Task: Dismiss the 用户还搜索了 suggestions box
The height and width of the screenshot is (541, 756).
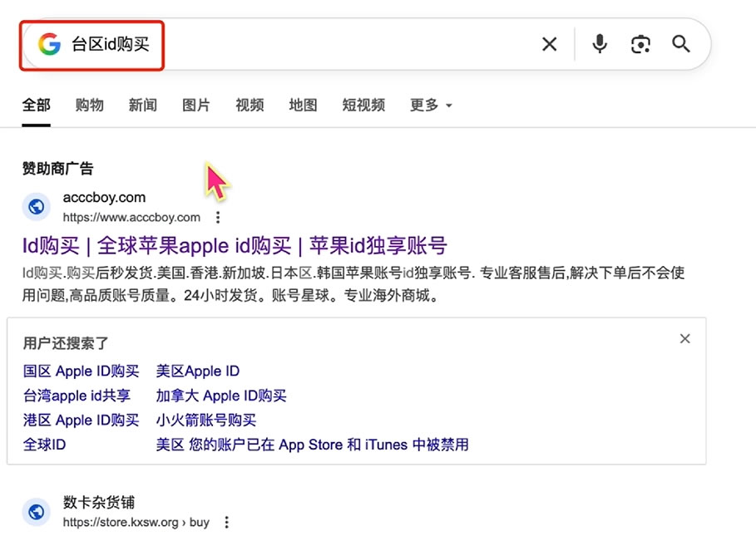Action: 684,338
